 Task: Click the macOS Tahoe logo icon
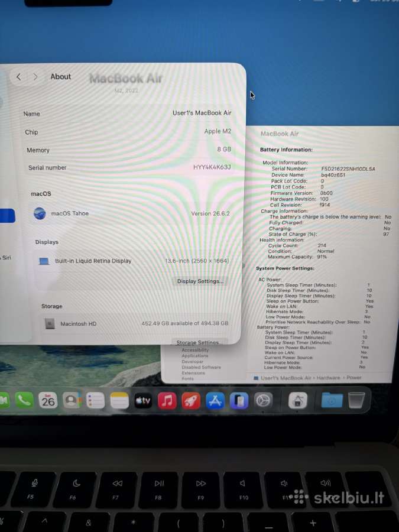point(40,213)
